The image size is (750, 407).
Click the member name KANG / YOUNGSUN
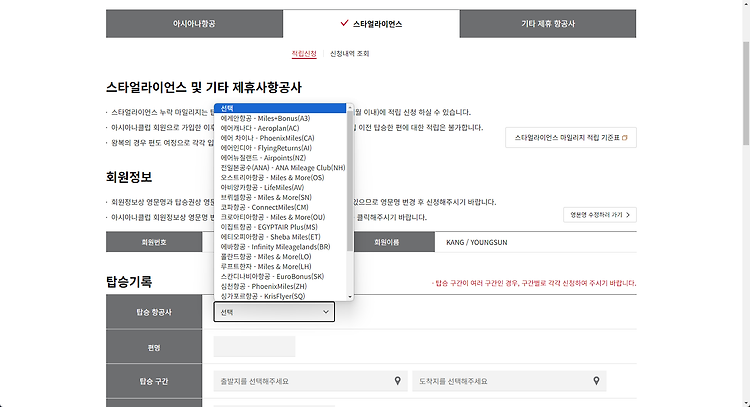point(477,242)
